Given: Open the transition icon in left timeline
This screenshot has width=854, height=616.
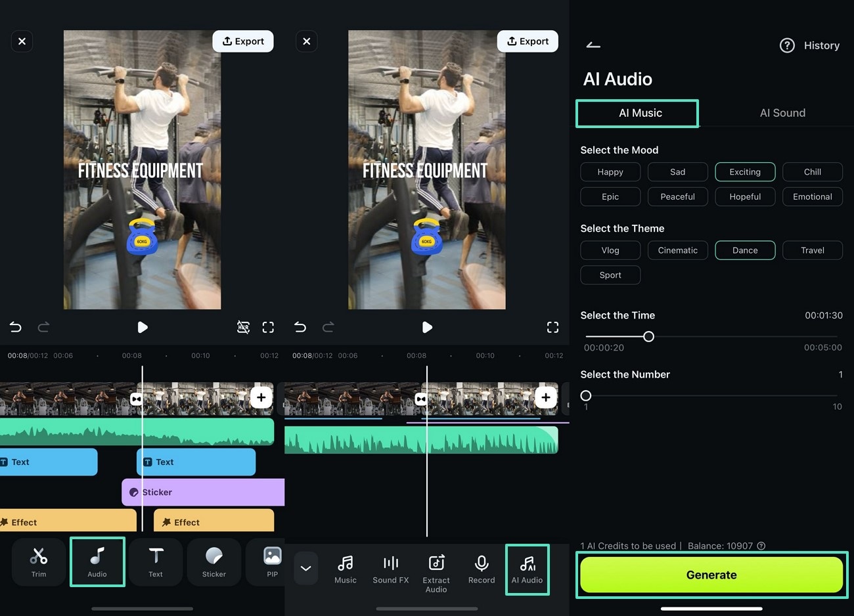Looking at the screenshot, I should click(x=136, y=399).
